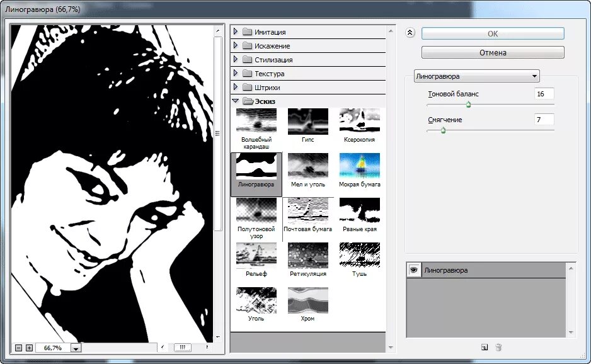This screenshot has width=591, height=364.
Task: Confirm with the OK button
Action: pyautogui.click(x=493, y=33)
